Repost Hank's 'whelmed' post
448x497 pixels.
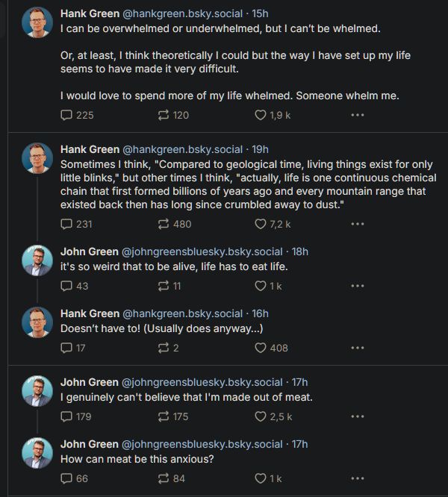click(164, 115)
